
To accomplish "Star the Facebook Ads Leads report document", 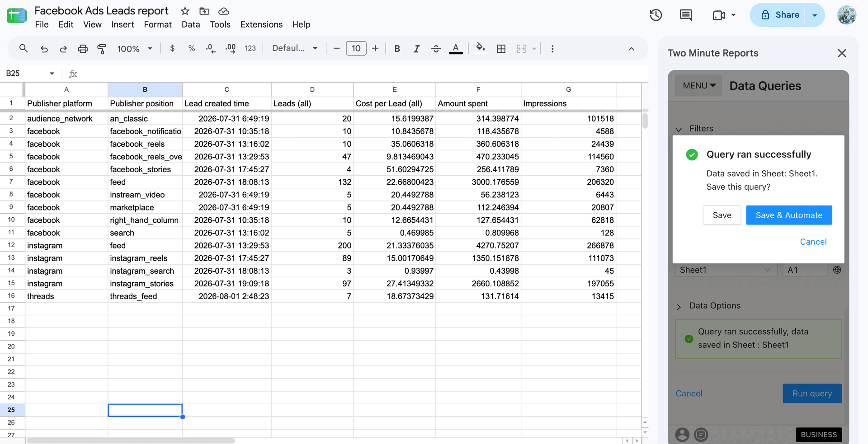I will pyautogui.click(x=185, y=11).
